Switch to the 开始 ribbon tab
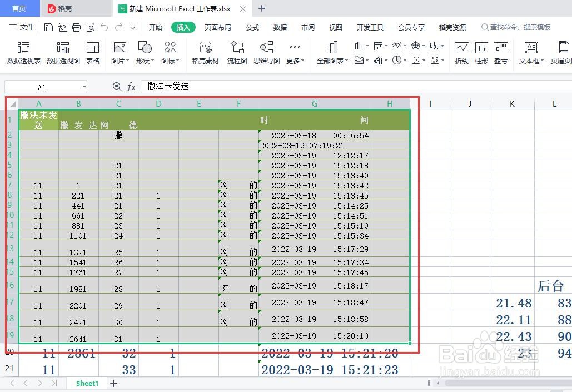This screenshot has height=392, width=572. [x=155, y=27]
